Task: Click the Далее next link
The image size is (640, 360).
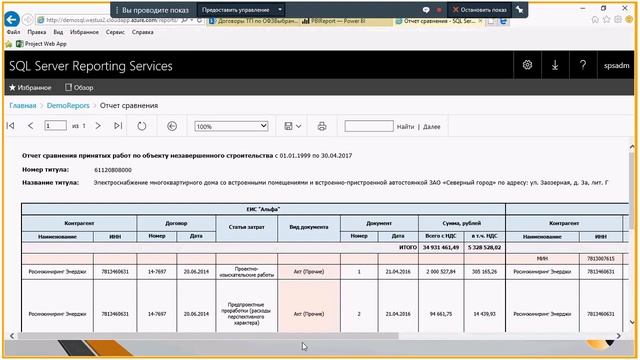Action: [x=431, y=127]
